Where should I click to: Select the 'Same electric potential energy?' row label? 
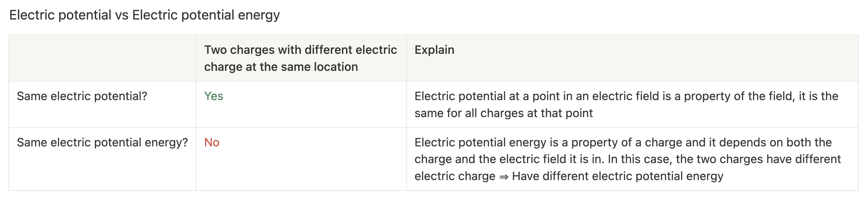coord(102,142)
